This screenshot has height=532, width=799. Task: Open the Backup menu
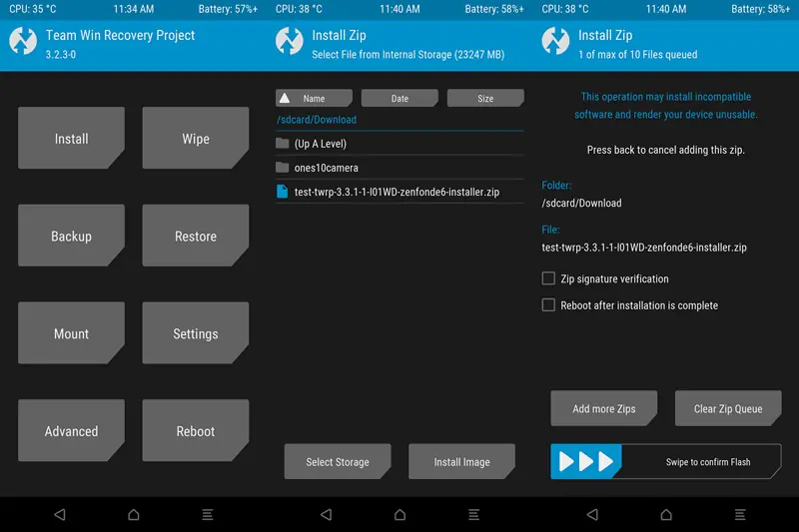pyautogui.click(x=71, y=236)
